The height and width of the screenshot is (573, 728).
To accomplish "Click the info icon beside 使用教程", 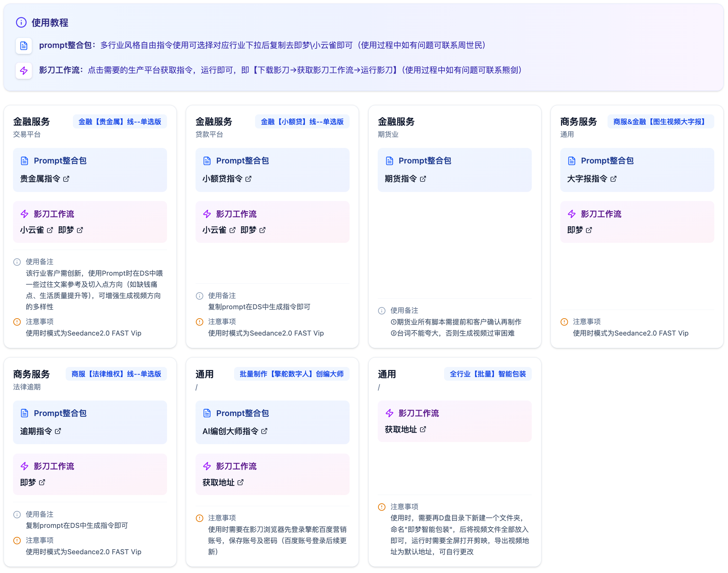I will [21, 22].
